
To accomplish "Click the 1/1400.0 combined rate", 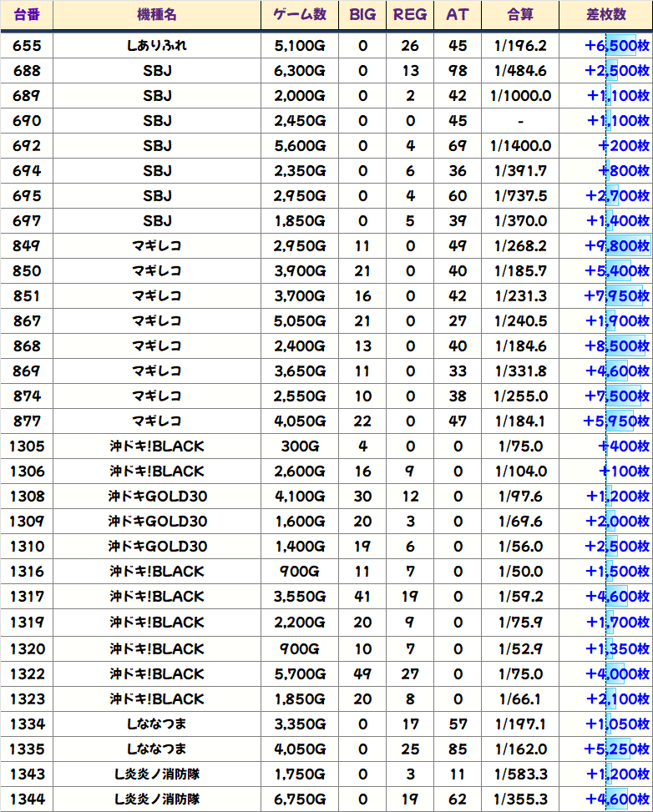I will pos(520,146).
